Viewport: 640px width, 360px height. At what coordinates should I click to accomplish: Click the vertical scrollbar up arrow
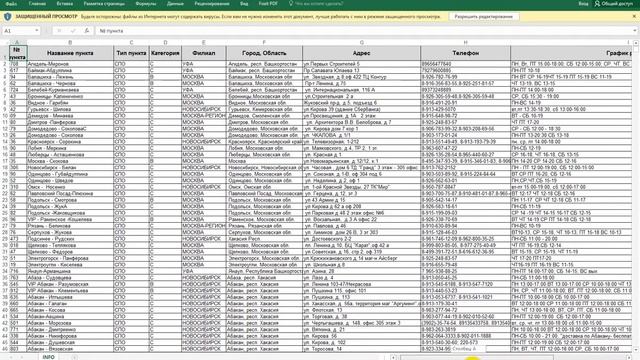[x=636, y=43]
